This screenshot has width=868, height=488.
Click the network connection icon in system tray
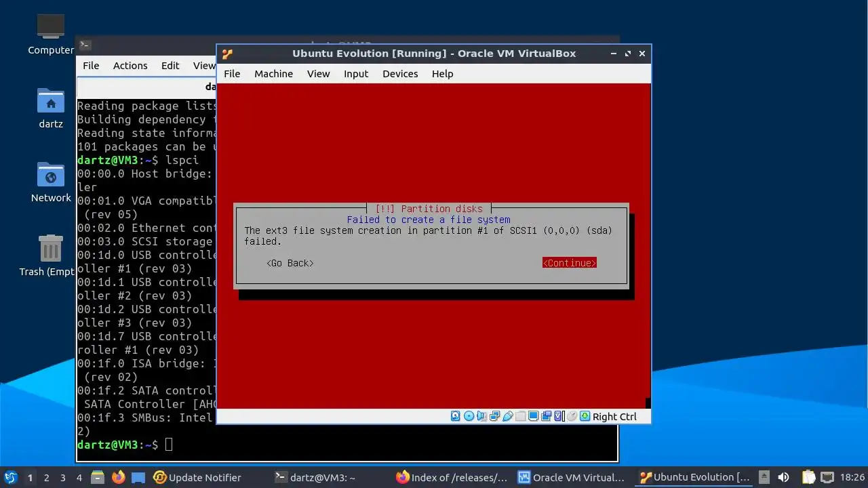click(827, 477)
